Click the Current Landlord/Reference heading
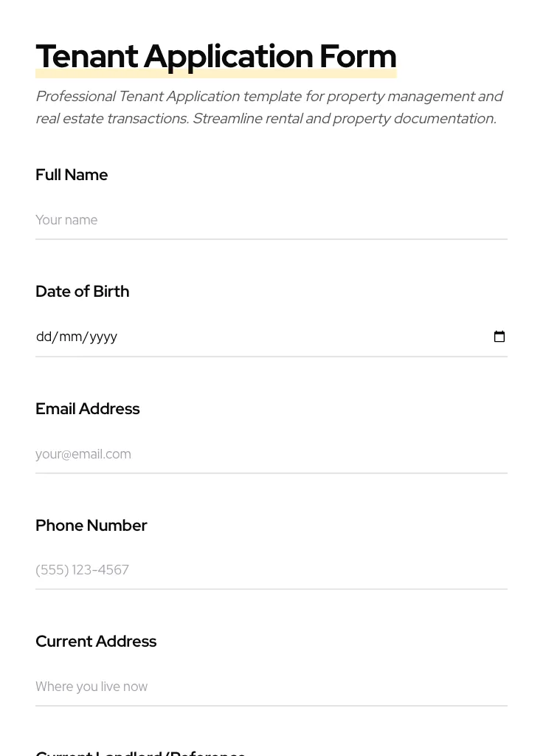This screenshot has height=756, width=543. [140, 752]
